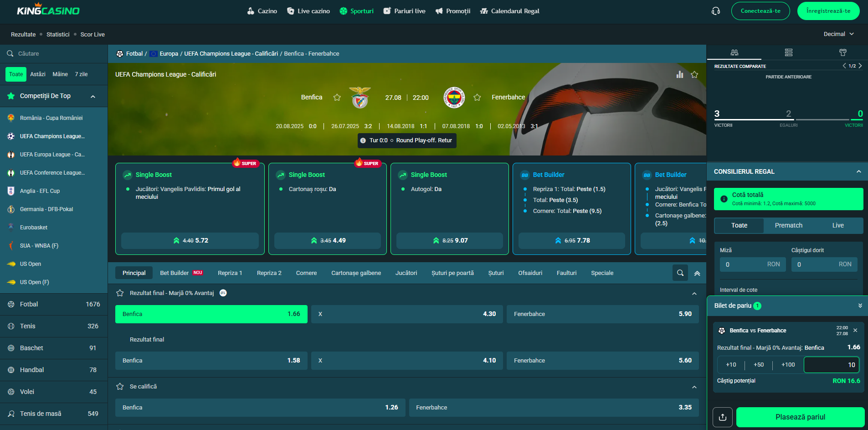Open standings table tab icon
Image resolution: width=868 pixels, height=430 pixels.
[x=788, y=52]
